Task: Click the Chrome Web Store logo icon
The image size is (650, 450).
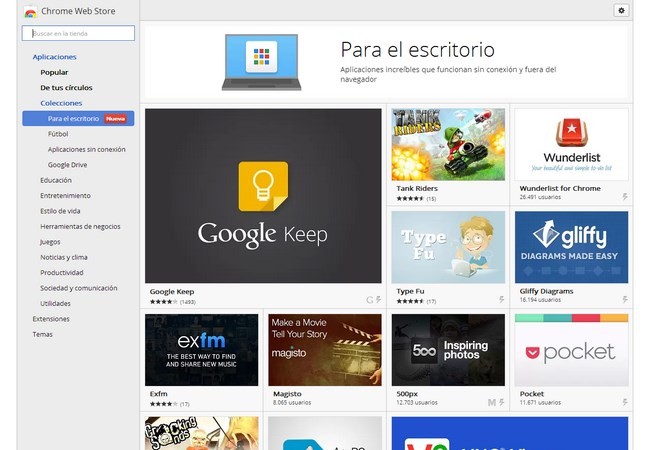Action: coord(30,12)
